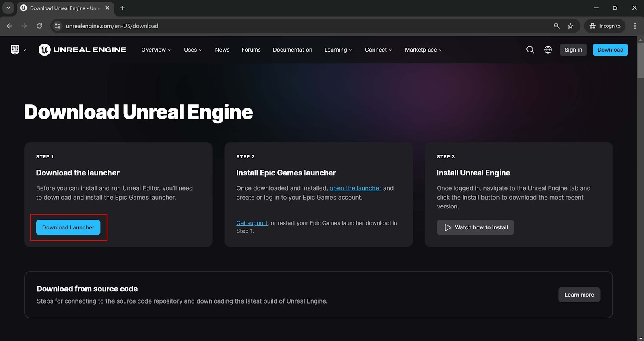Screen dimensions: 644x341
Task: Click the Install Epic Games launcher title
Action: pyautogui.click(x=286, y=173)
